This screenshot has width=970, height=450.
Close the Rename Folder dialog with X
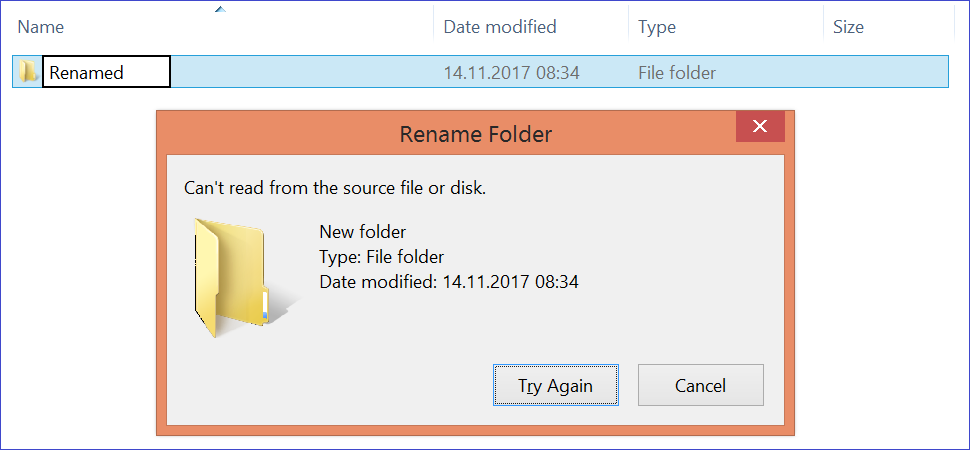pos(760,126)
